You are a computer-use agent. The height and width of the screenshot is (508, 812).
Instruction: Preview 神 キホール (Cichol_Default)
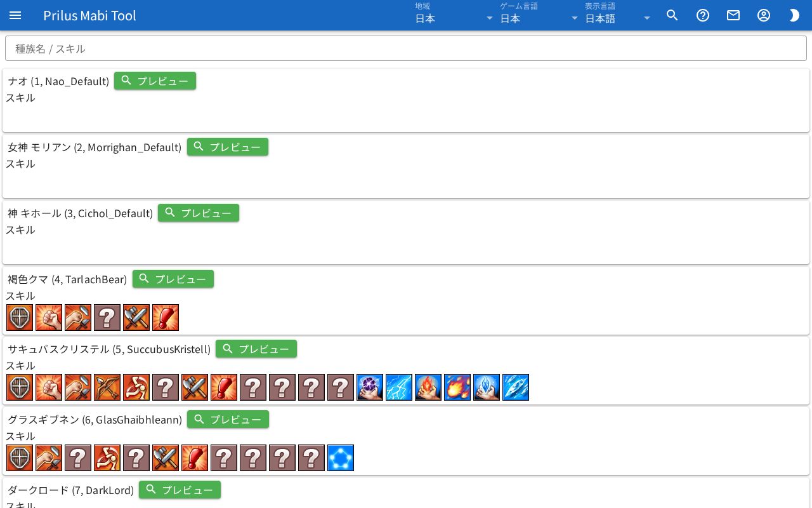click(199, 213)
